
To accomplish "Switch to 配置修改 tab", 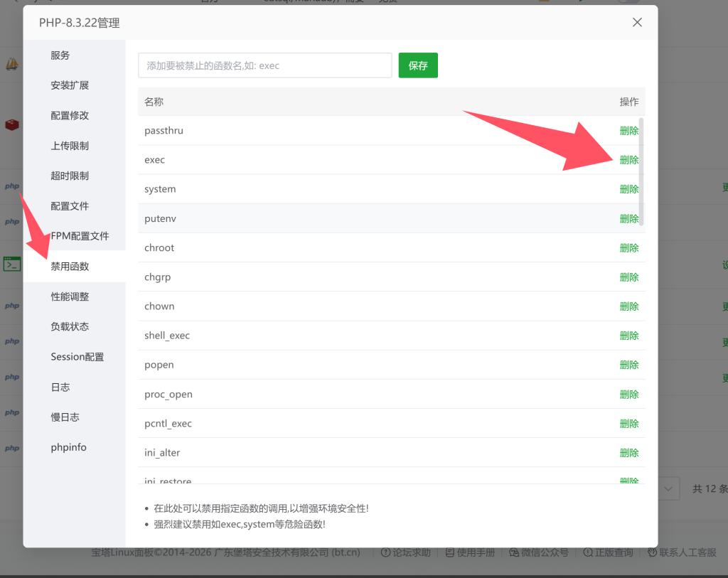I will point(70,116).
